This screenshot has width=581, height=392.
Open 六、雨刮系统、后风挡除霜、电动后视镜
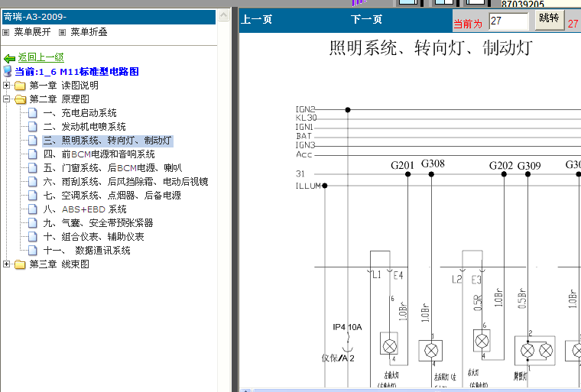pos(125,182)
